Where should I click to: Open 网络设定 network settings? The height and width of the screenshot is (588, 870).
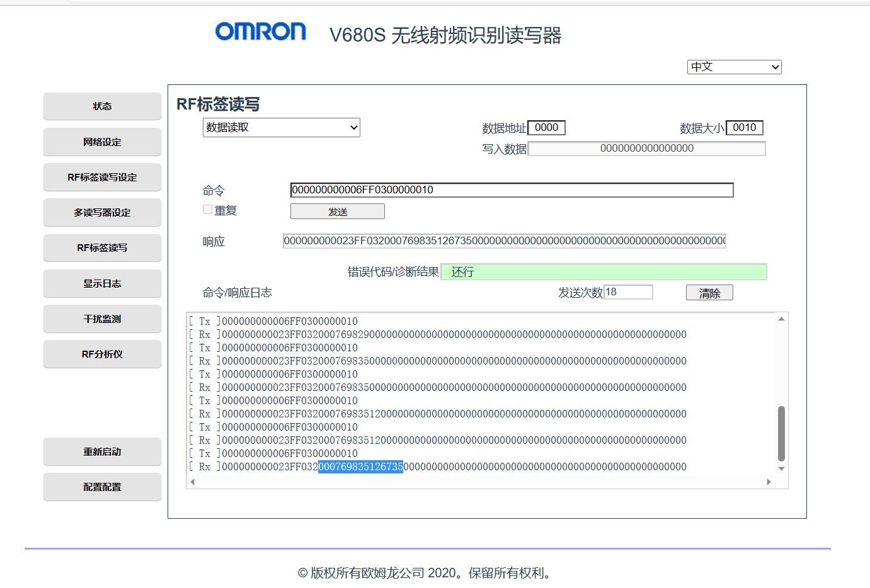tap(102, 142)
